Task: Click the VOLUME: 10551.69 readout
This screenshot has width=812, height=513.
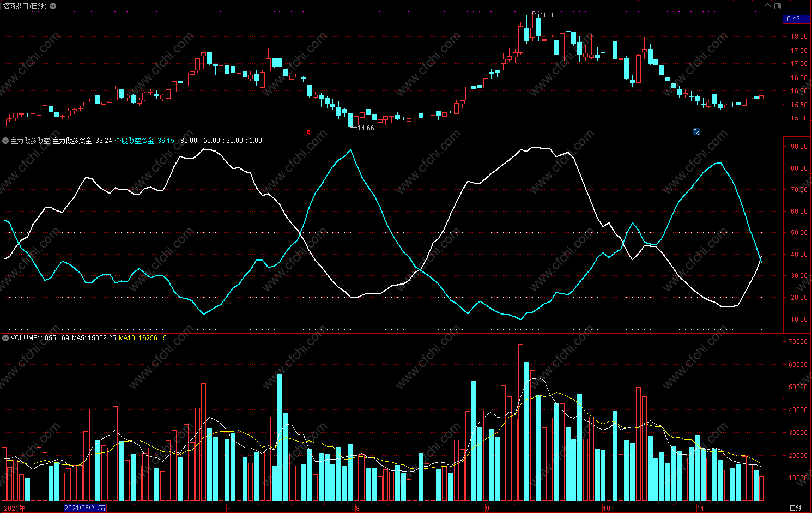Action: (40, 338)
